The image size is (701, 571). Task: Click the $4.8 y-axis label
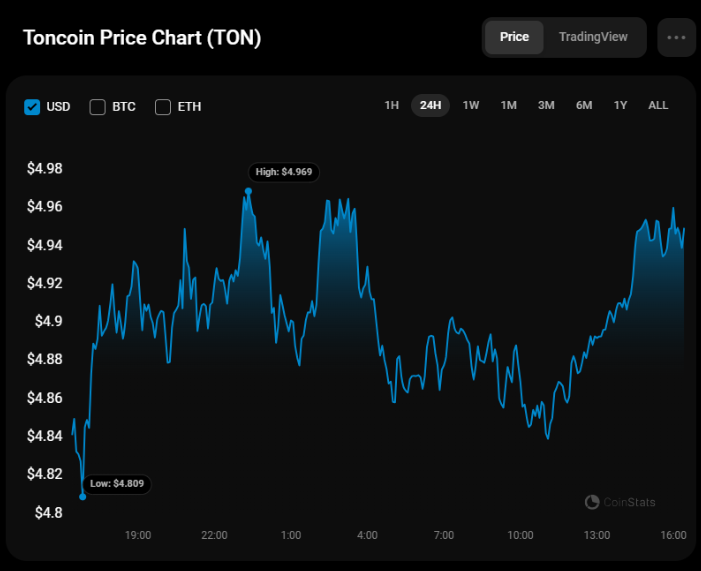[49, 512]
